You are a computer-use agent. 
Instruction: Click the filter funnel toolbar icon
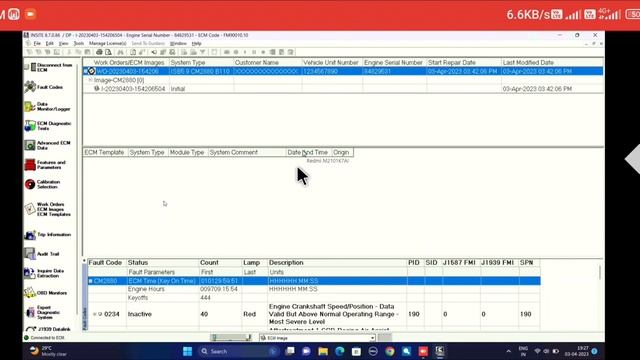coord(202,52)
